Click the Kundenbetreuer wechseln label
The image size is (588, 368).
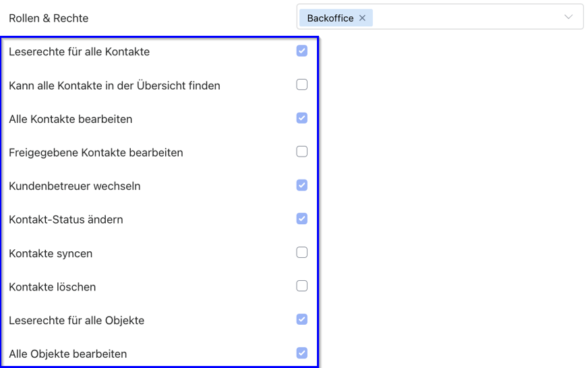(75, 186)
